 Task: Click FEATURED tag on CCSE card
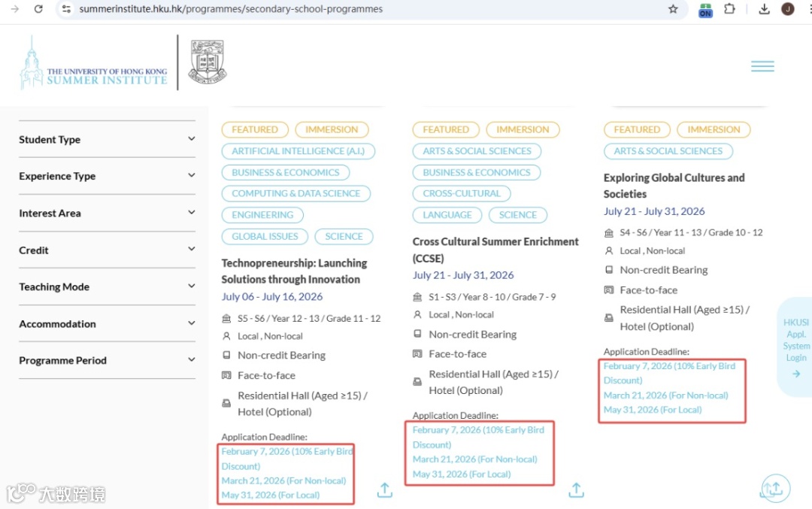[x=446, y=129]
